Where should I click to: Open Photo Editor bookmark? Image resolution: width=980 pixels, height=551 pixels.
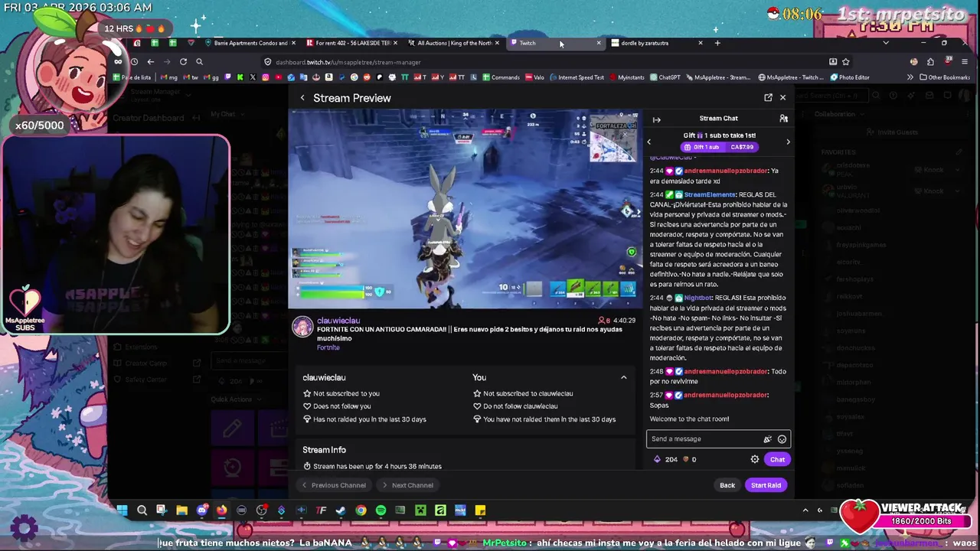tap(850, 77)
